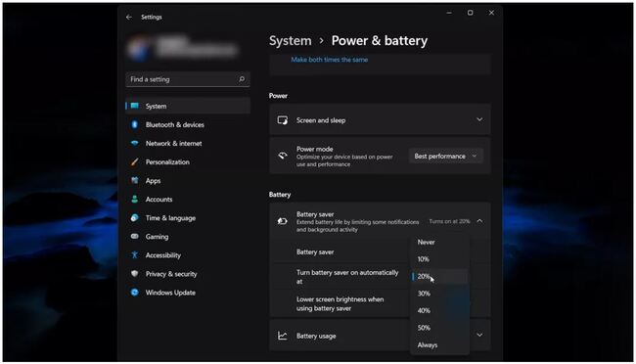Select Windows Update in sidebar
Viewport: 636px width, 364px height.
point(188,293)
